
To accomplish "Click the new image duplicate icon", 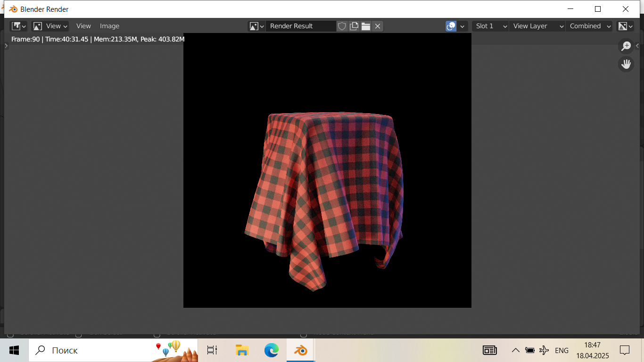I will (x=354, y=26).
